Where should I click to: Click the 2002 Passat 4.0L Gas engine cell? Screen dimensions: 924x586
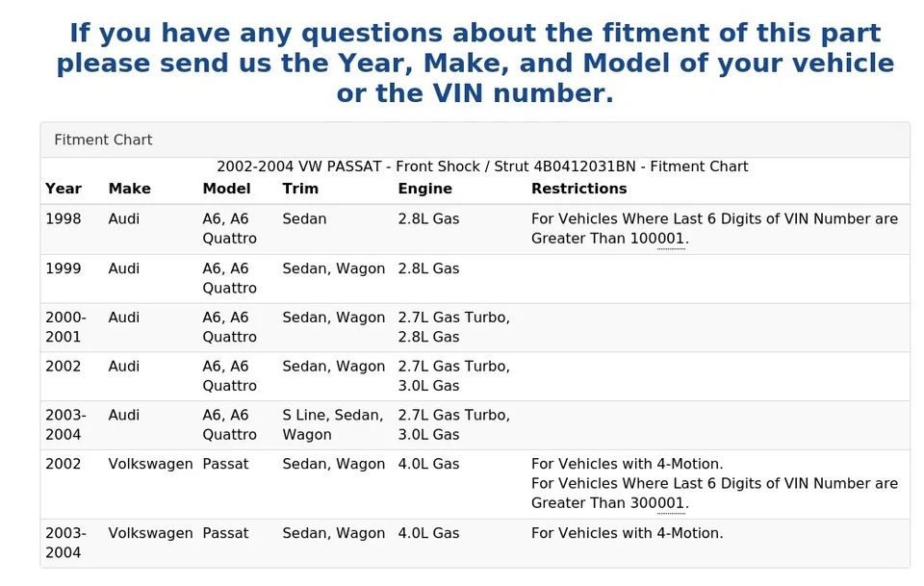428,464
